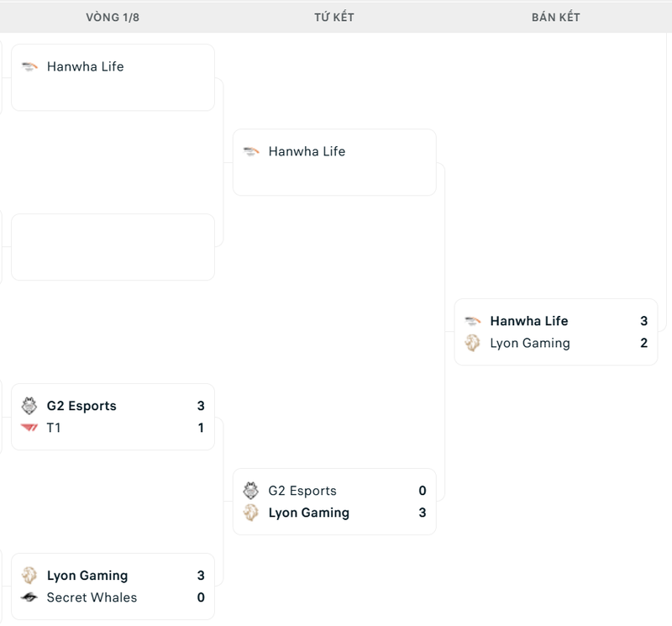Open G2 Esports in Tứ kết match
Viewport: 672px width, 626px height.
[302, 491]
